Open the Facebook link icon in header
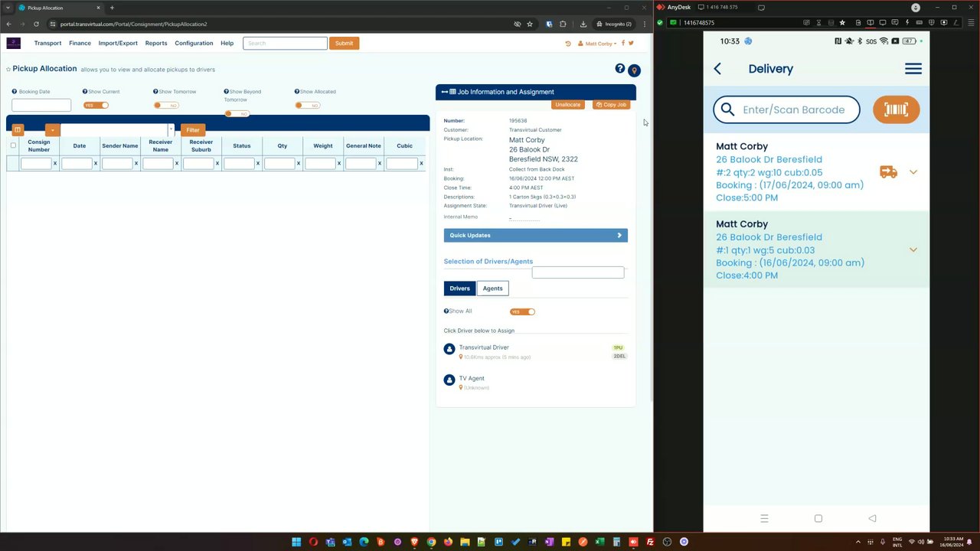980x551 pixels. point(623,43)
